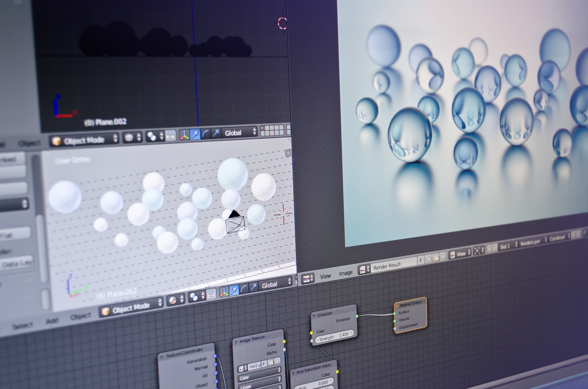Open the Add menu in the lower 3D viewport header
The width and height of the screenshot is (588, 389).
coord(52,321)
